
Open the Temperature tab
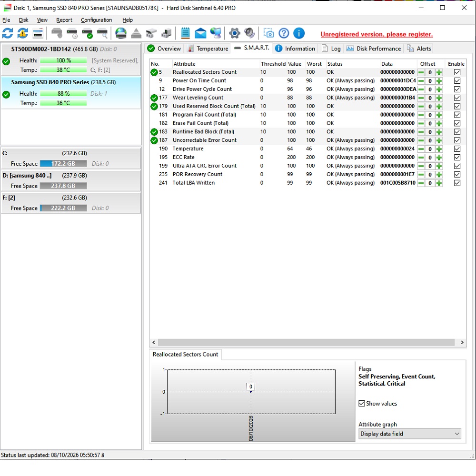[x=208, y=49]
